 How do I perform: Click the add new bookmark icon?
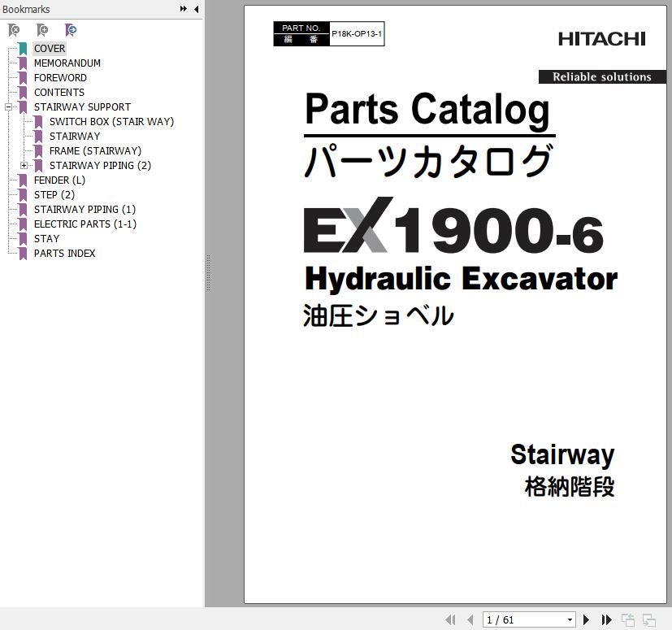42,30
